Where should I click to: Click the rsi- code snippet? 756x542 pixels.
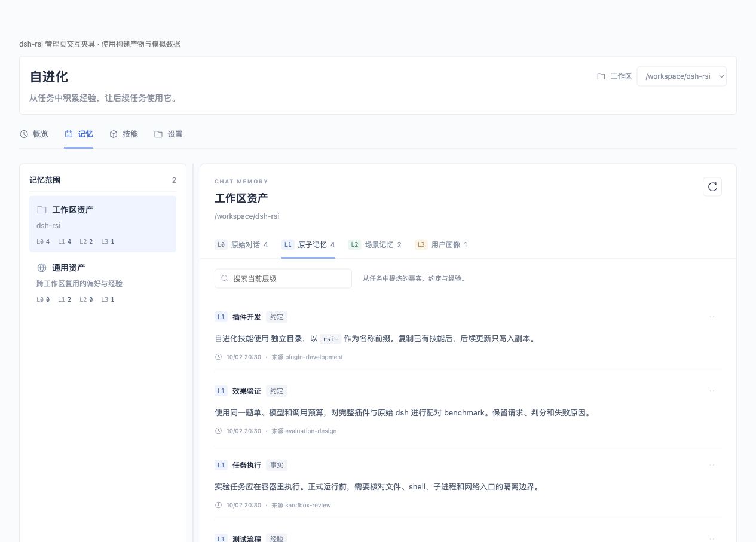330,338
